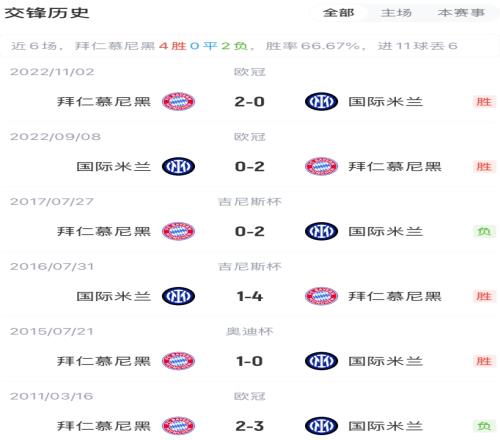Click Inter Milan logo in 2022/11/02 match
500x440 pixels.
click(x=321, y=101)
